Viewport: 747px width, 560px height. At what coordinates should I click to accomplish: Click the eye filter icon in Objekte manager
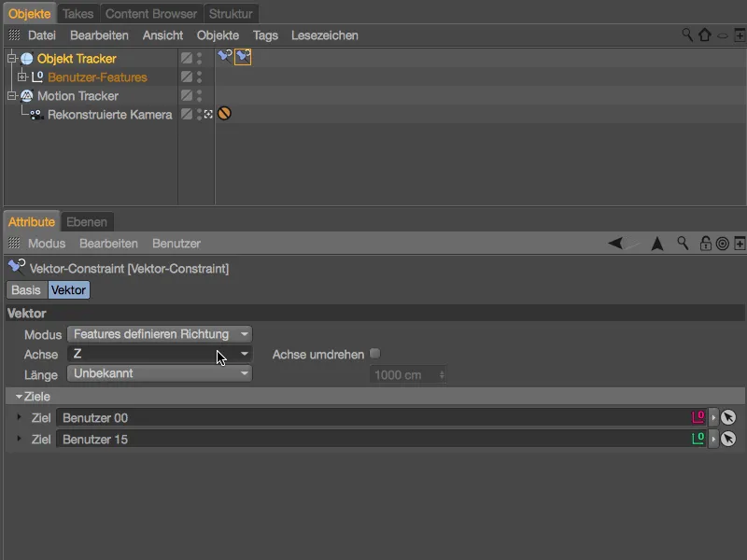tap(722, 35)
